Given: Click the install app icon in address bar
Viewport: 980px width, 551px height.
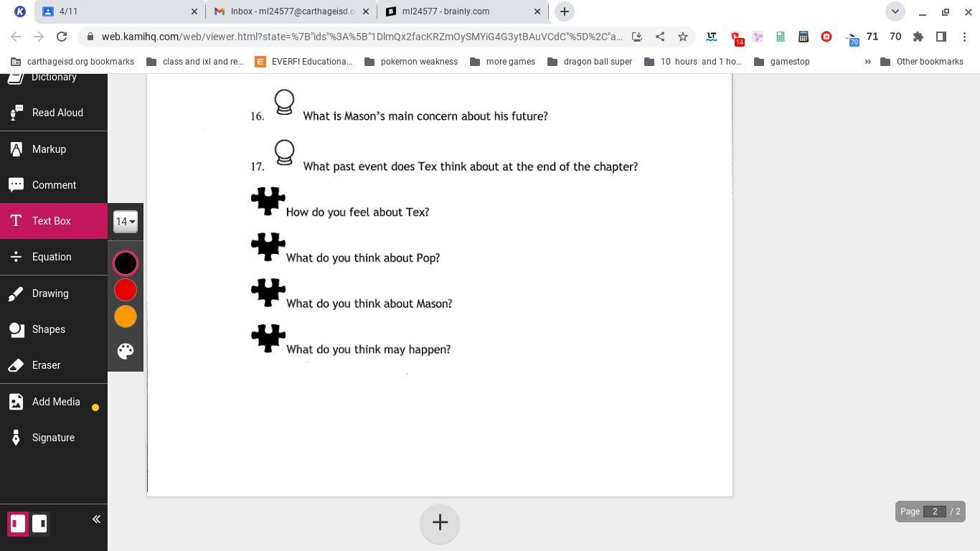Looking at the screenshot, I should pyautogui.click(x=636, y=37).
